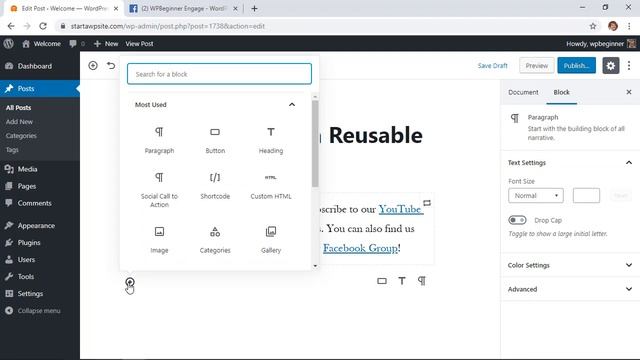Viewport: 640px width, 360px height.
Task: Click Save Draft
Action: coord(493,65)
